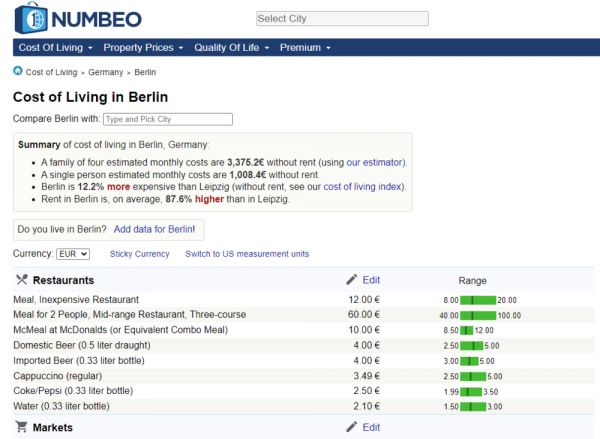Click the Markets shopping cart icon
The image size is (600, 439).
[22, 427]
